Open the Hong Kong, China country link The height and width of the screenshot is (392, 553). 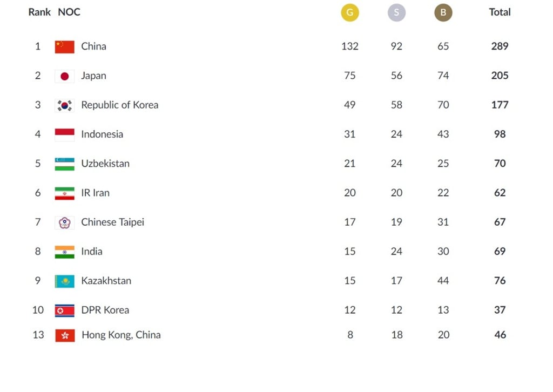[121, 335]
